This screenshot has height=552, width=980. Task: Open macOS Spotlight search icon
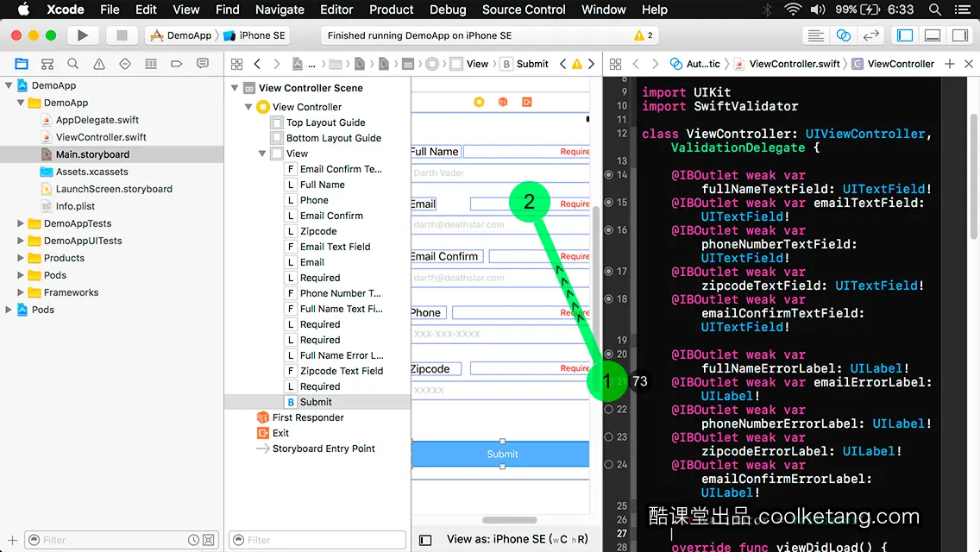pos(935,9)
